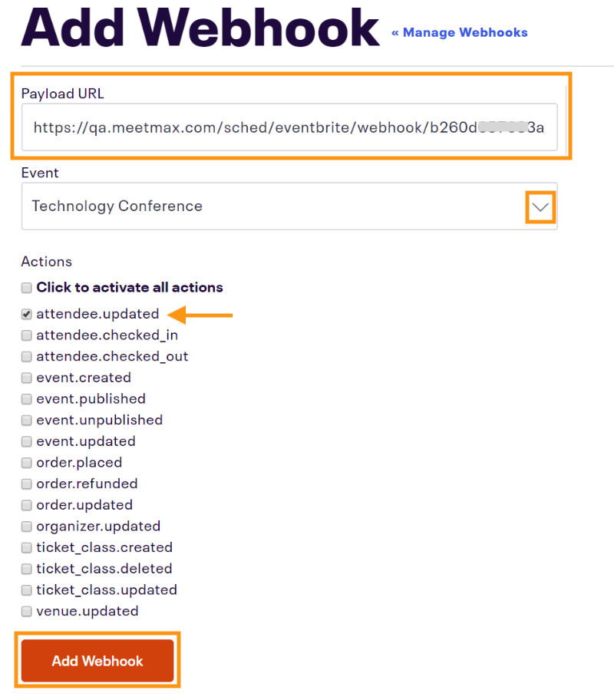Enable 'Click to activate all actions' checkbox

(x=27, y=288)
